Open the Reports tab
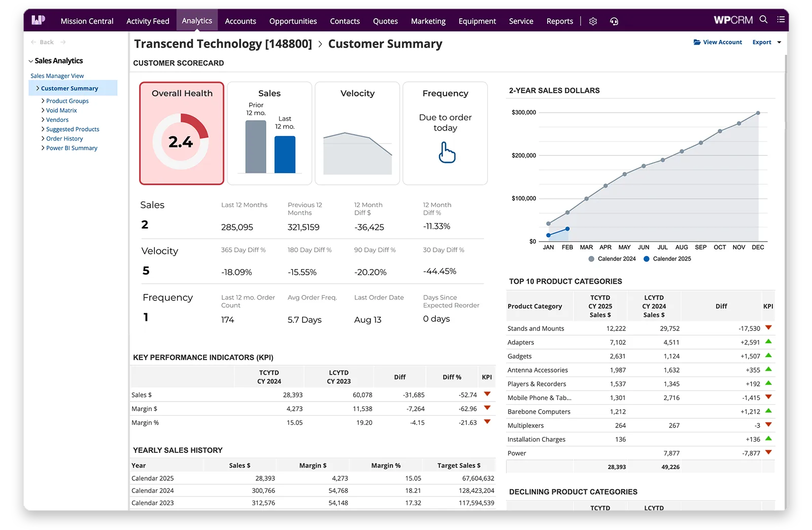The height and width of the screenshot is (530, 812). [559, 21]
